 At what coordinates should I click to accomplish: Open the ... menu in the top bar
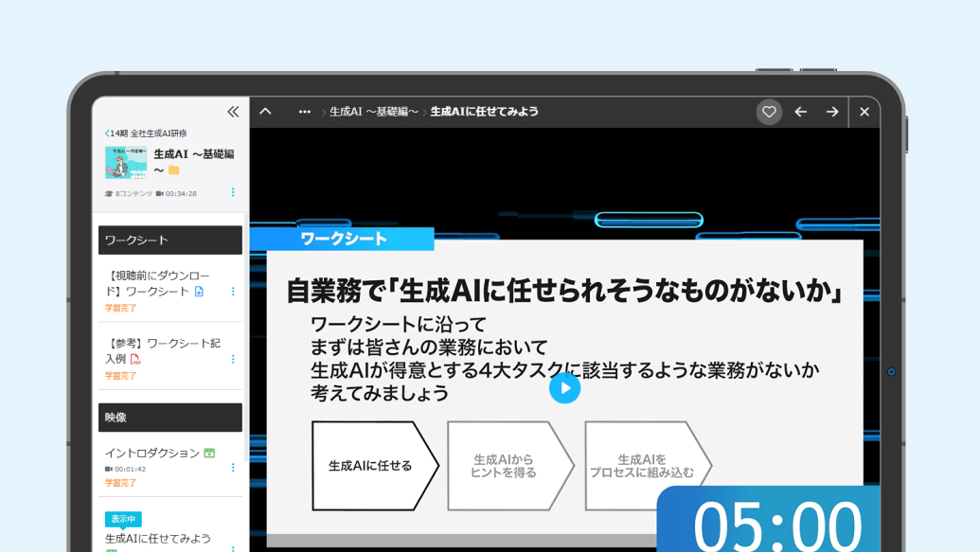304,112
